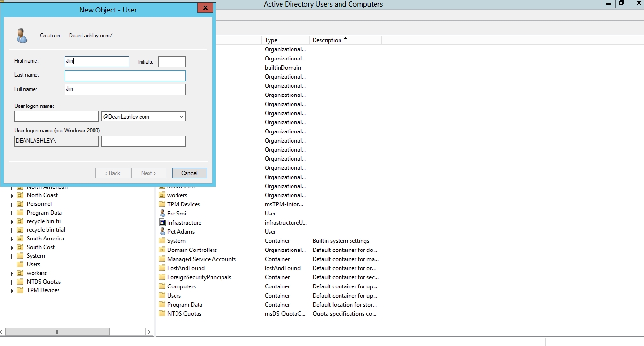Click the pre-Windows 2000 logon name field
Viewport: 644px width, 346px height.
[143, 141]
